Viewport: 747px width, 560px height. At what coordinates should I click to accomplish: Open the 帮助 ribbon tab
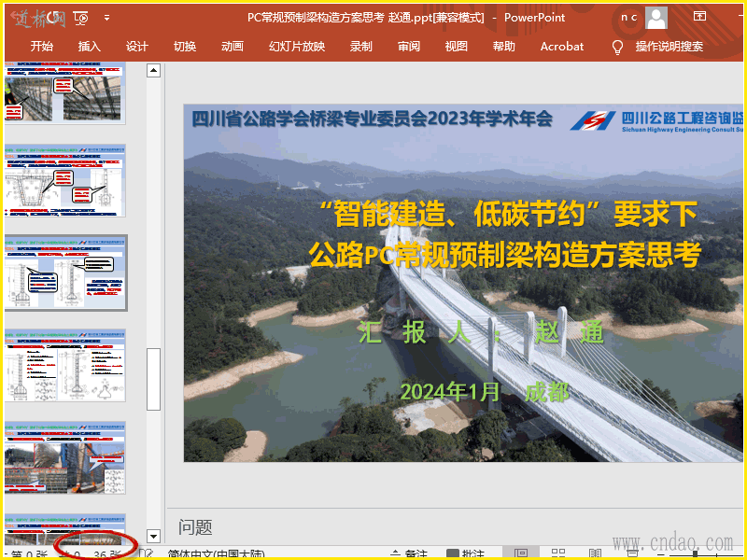[x=504, y=46]
